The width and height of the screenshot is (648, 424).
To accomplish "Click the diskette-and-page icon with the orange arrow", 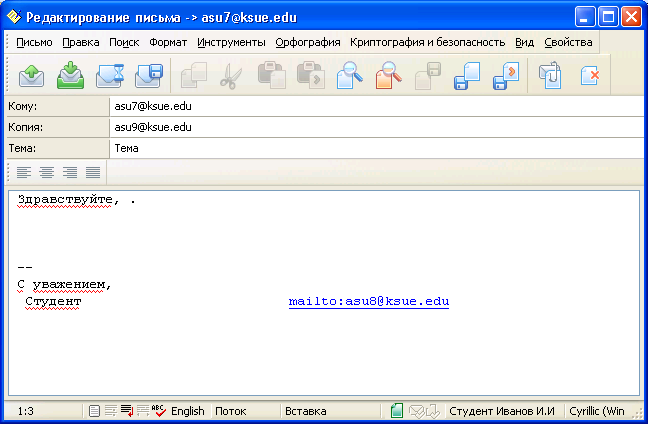I will [506, 76].
